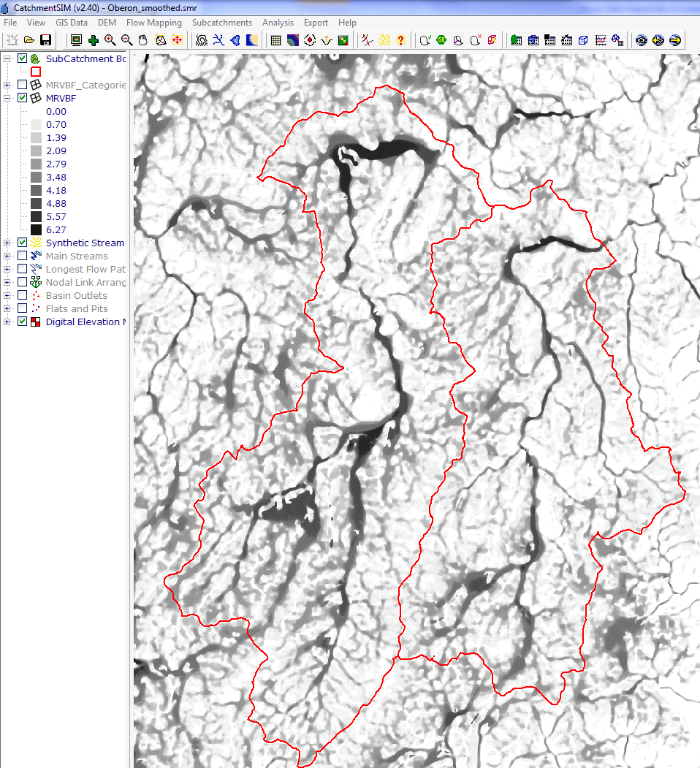Viewport: 700px width, 768px height.
Task: Activate the Pan hand tool
Action: [143, 40]
